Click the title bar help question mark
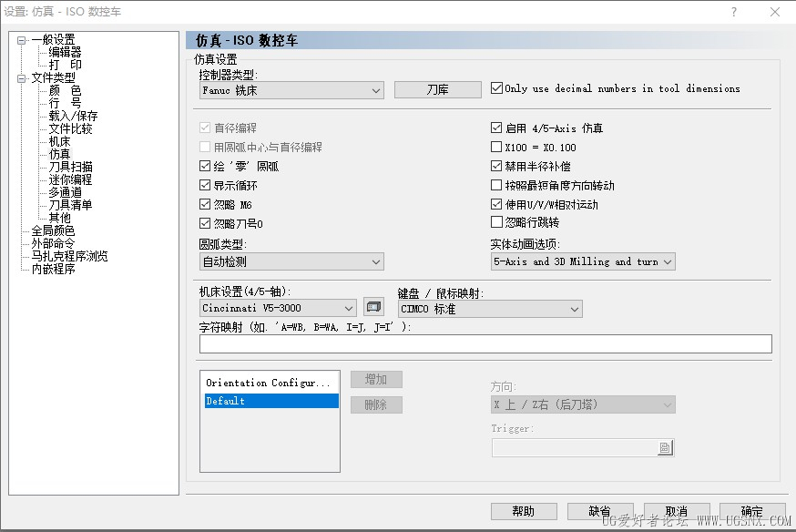 734,12
